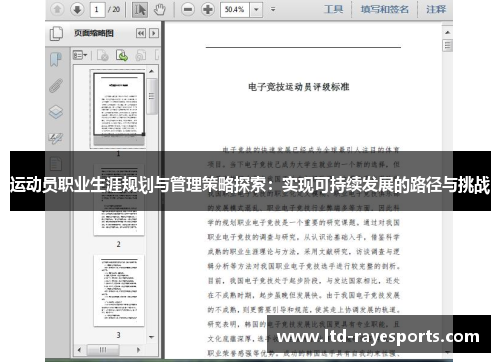Open the 填写和签名 pane
Image resolution: width=500 pixels, height=362 pixels.
[385, 9]
